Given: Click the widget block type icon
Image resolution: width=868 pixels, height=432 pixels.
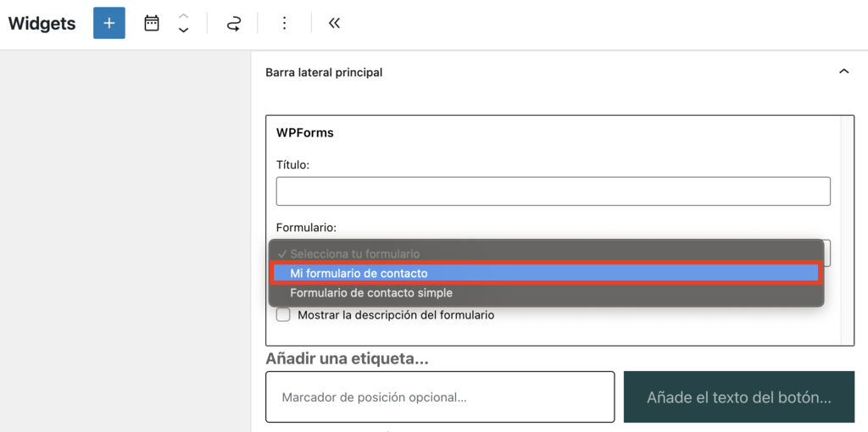Looking at the screenshot, I should [x=152, y=23].
